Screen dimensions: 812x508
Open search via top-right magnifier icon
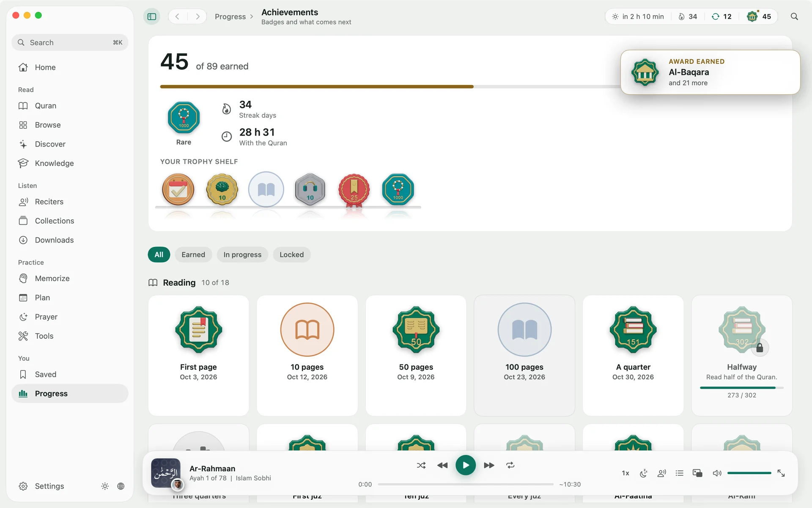click(x=794, y=17)
